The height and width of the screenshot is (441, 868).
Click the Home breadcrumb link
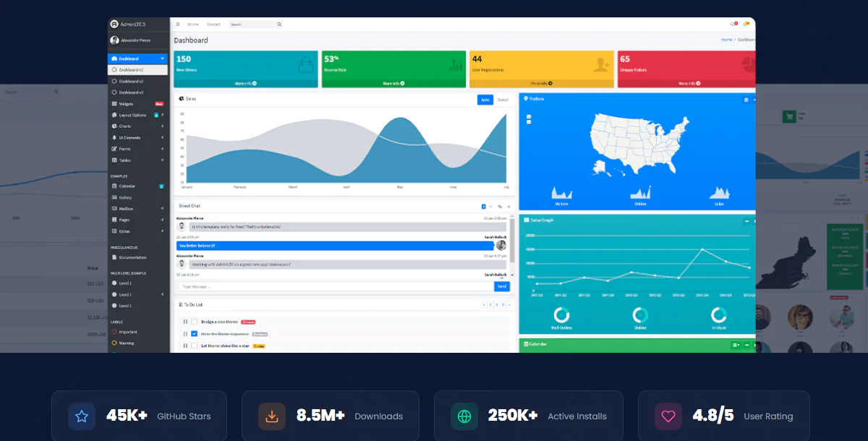[x=727, y=40]
